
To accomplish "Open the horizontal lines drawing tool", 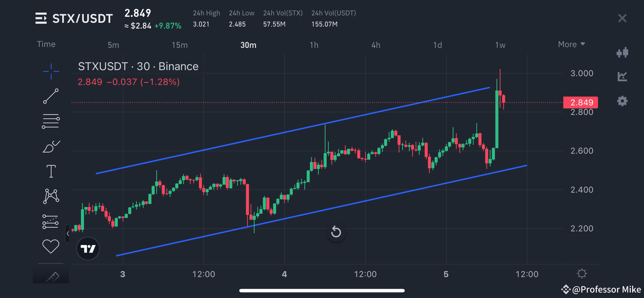I will pyautogui.click(x=51, y=121).
